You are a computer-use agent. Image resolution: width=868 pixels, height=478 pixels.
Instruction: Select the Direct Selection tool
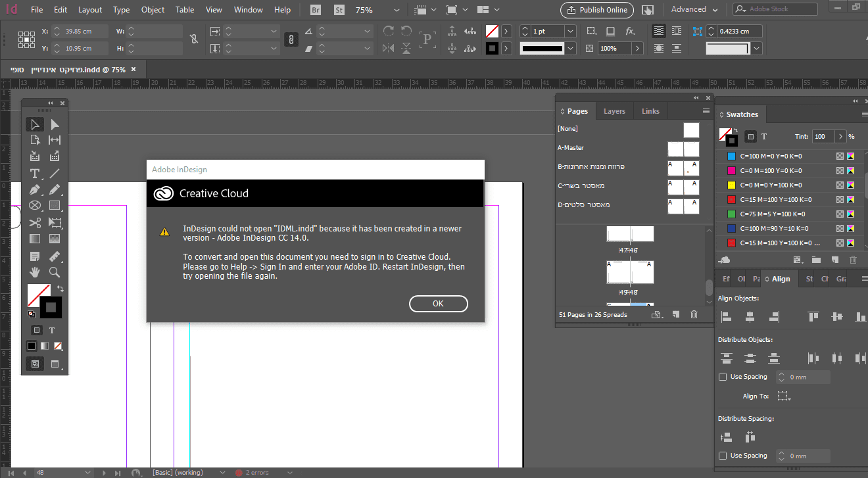(55, 124)
